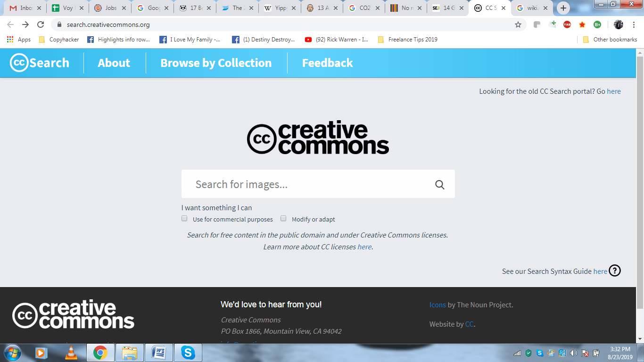Click the volume speaker tray icon
The height and width of the screenshot is (362, 644).
pyautogui.click(x=574, y=353)
